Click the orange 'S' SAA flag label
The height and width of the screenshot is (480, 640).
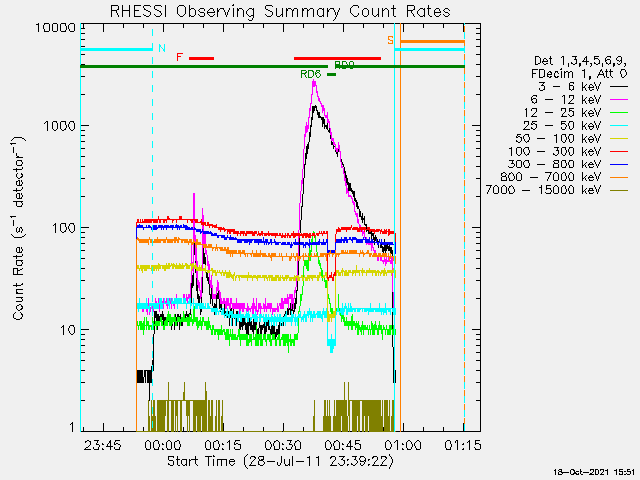[391, 40]
